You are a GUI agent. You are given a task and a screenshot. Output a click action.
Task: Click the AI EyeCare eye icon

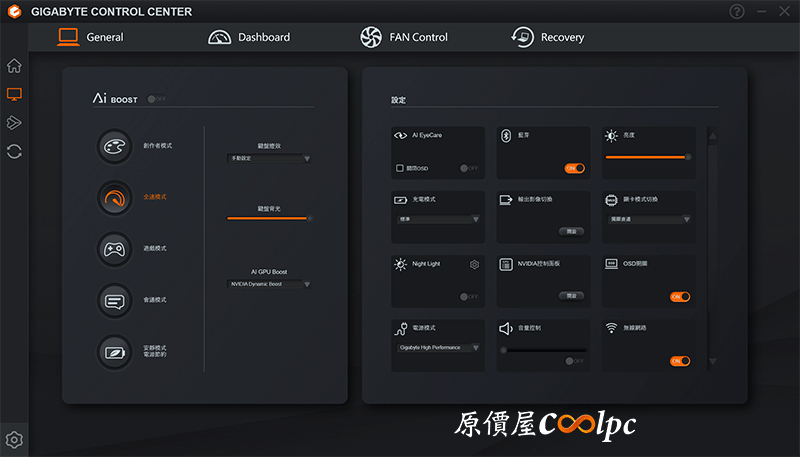401,136
